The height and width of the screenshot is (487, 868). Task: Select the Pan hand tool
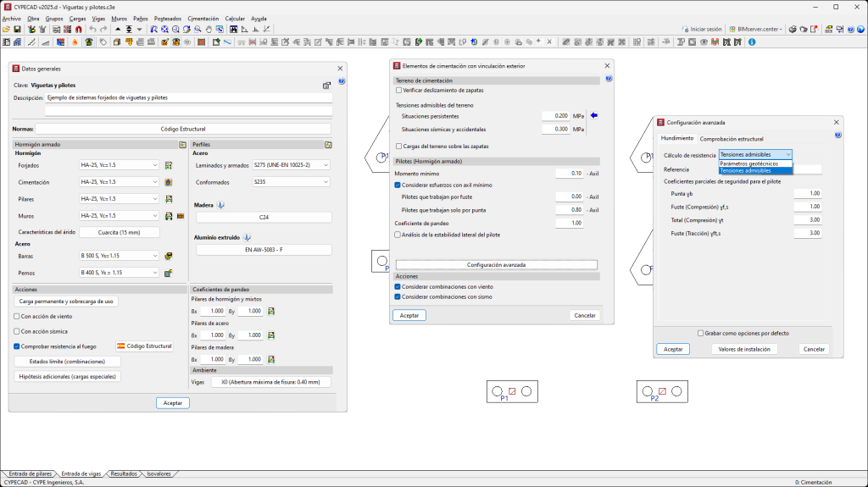coord(208,29)
